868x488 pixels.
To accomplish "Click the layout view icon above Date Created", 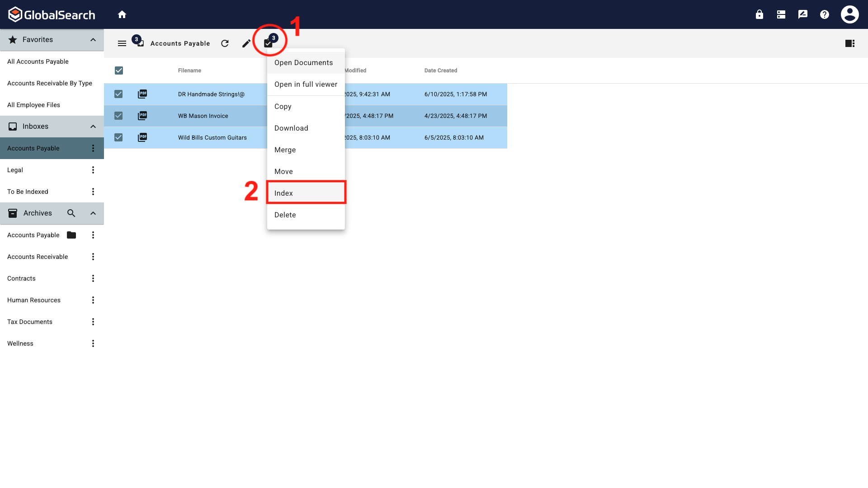I will (x=850, y=43).
